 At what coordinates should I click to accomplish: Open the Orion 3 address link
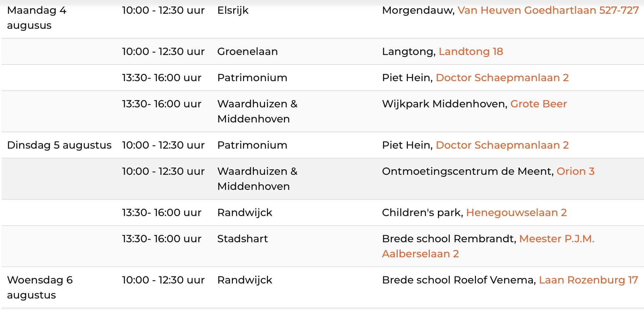point(576,172)
